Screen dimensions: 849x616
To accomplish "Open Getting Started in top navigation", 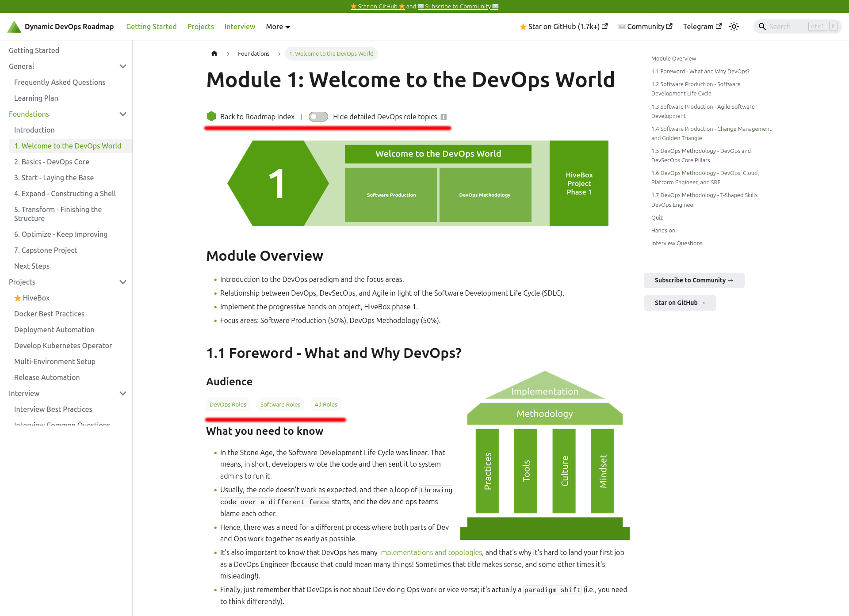I will [151, 27].
